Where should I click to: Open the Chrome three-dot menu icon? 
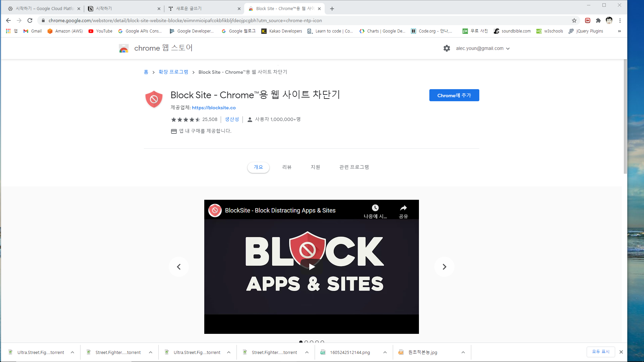point(620,20)
